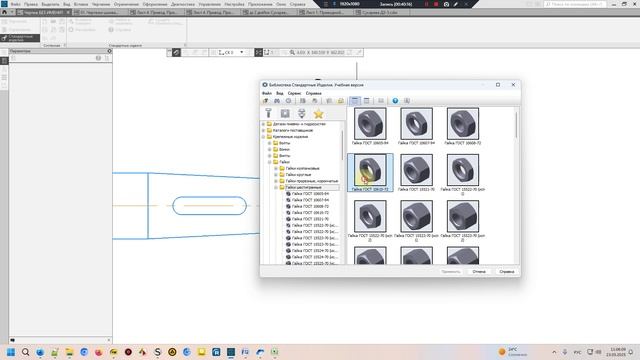Viewport: 640px width, 360px height.
Task: Click the Параметры panel settings icon
Action: 109,51
